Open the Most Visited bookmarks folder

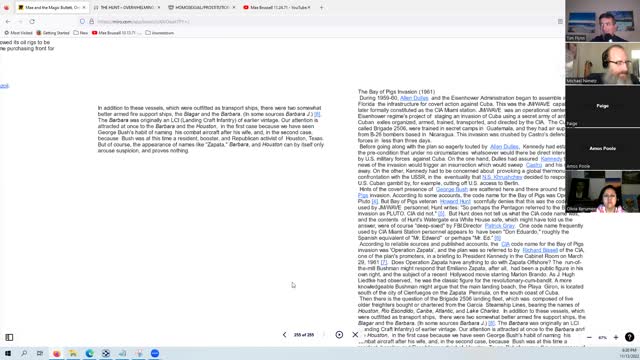pos(18,33)
